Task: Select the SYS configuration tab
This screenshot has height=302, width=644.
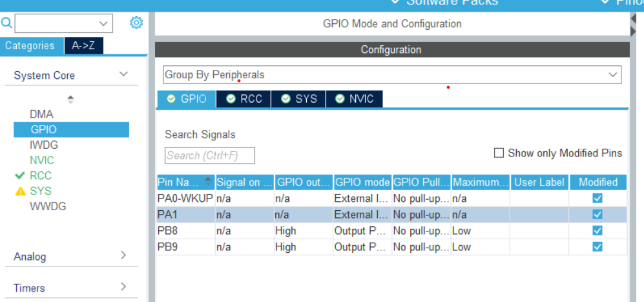Action: 298,99
